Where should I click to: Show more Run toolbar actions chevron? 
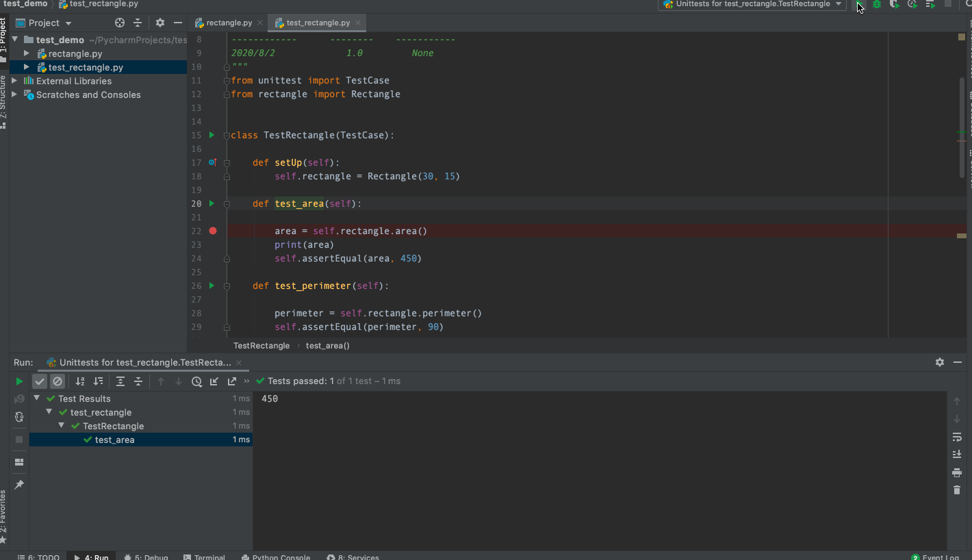(246, 381)
